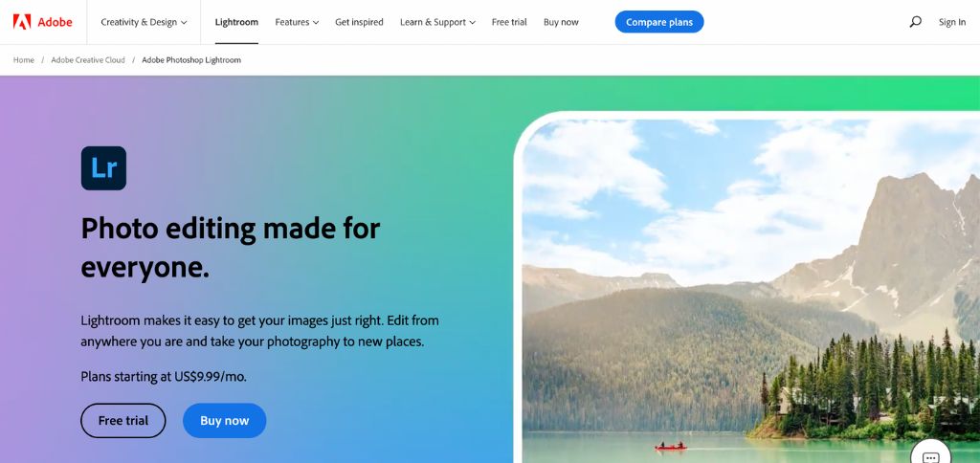980x463 pixels.
Task: Click Sign In
Action: tap(952, 22)
